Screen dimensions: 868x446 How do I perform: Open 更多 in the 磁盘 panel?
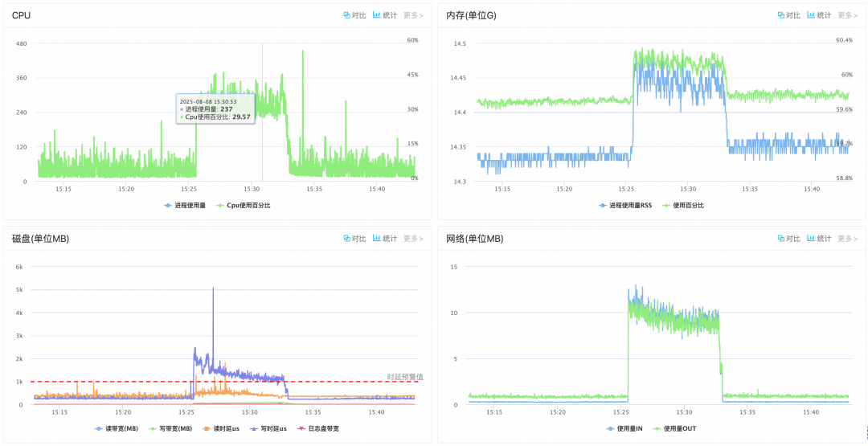413,239
